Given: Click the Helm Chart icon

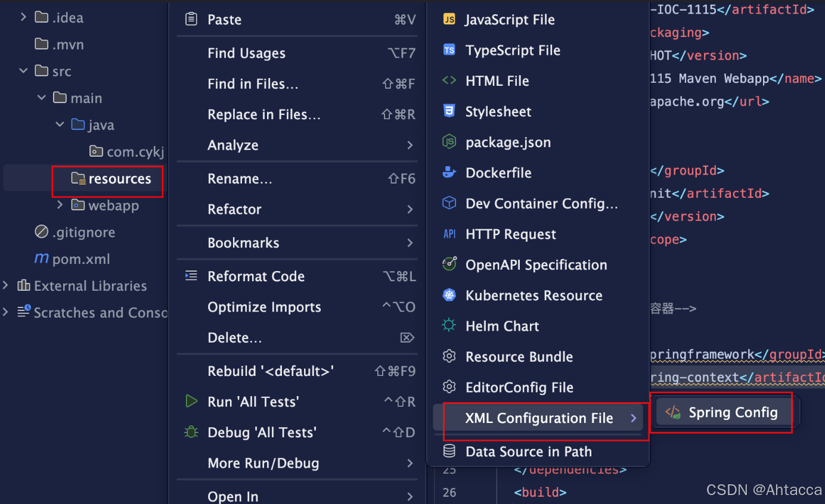Looking at the screenshot, I should click(449, 326).
